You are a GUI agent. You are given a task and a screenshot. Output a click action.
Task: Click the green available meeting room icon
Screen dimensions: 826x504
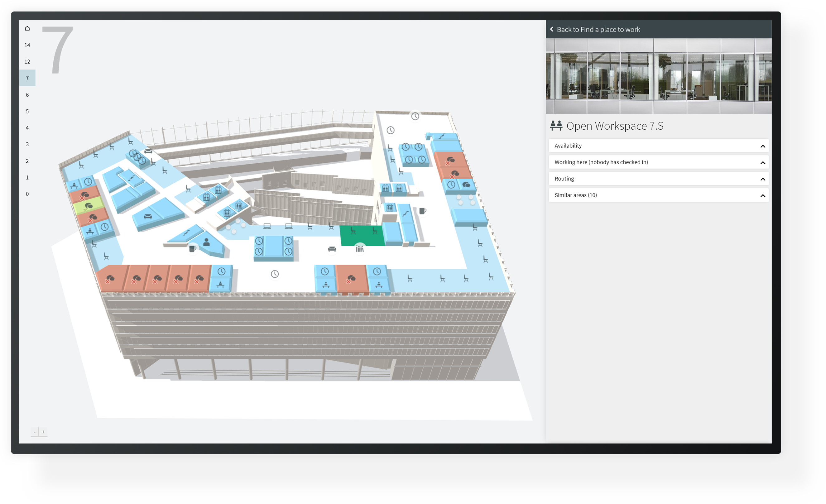88,206
